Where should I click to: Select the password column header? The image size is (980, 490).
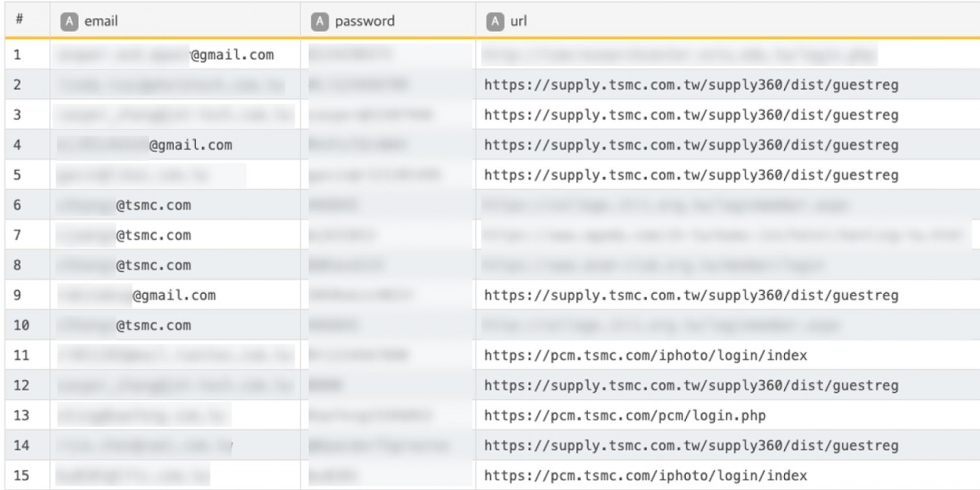coord(365,22)
